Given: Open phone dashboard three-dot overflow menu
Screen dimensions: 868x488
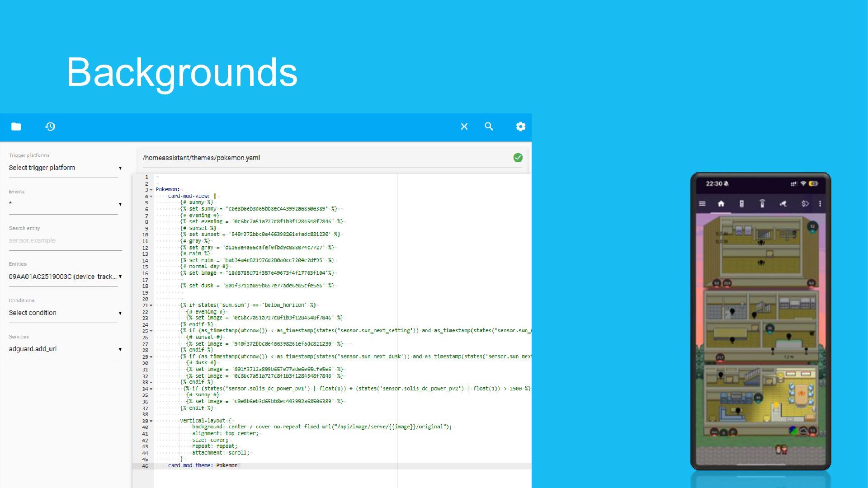Looking at the screenshot, I should tap(820, 204).
